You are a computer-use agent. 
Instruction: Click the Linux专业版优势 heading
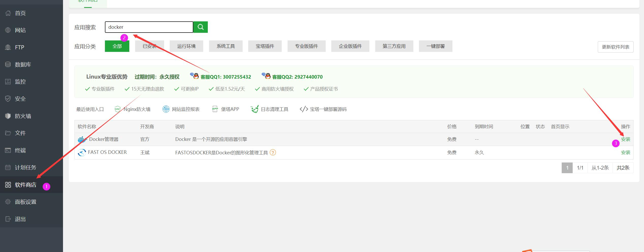(107, 77)
